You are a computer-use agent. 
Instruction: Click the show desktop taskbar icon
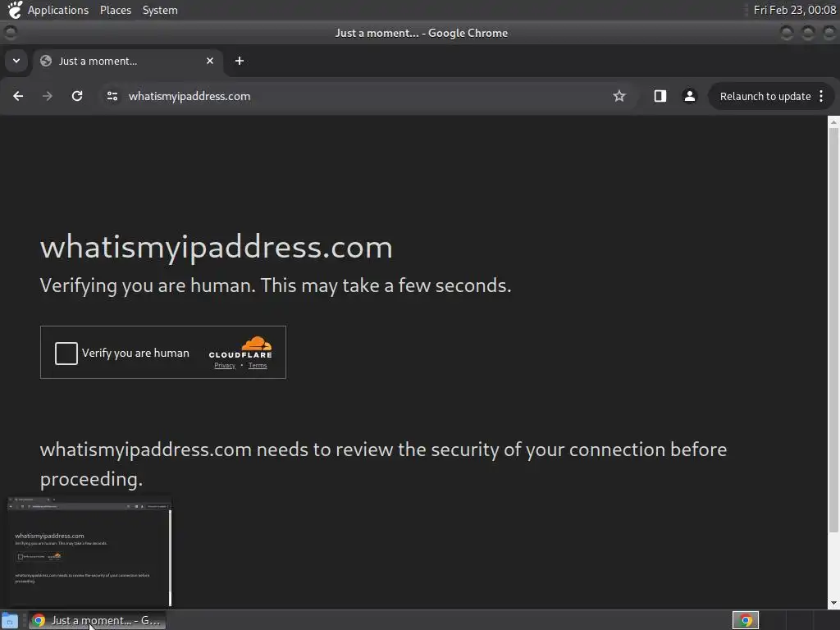10,620
